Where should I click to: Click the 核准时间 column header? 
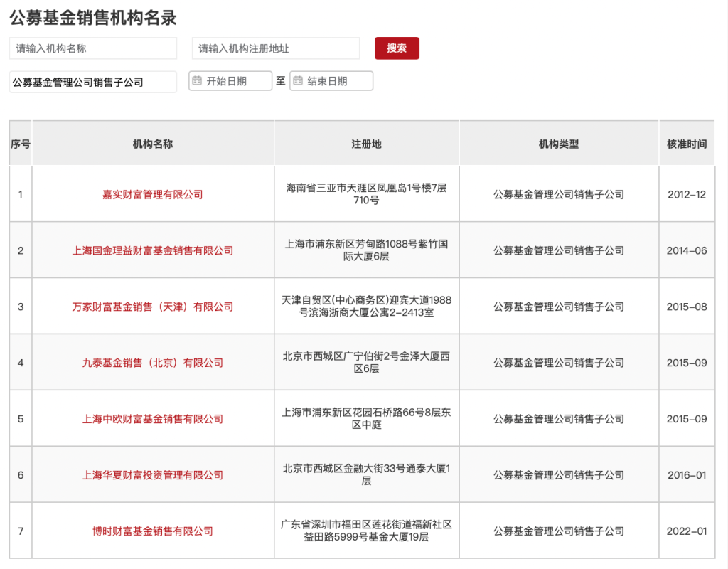687,144
